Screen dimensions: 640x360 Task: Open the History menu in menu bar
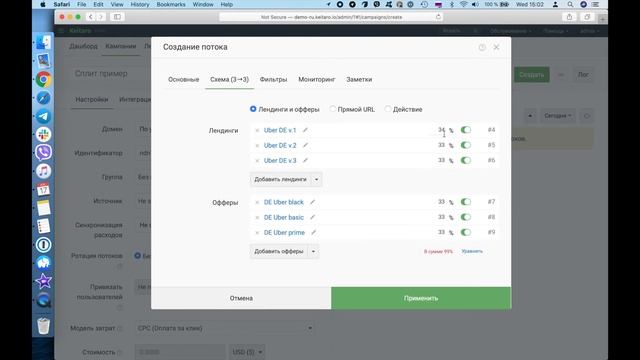tap(140, 4)
